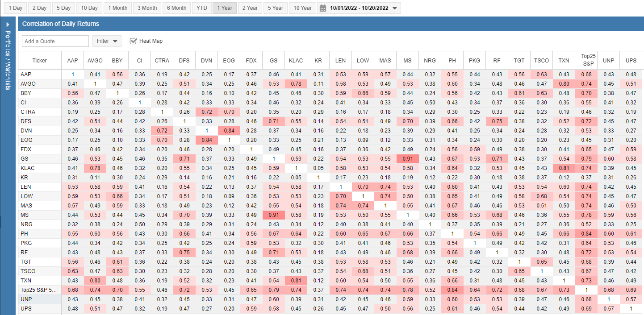Click the 0.75 cell in DFS row
Image resolution: width=644 pixels, height=315 pixels.
click(497, 121)
